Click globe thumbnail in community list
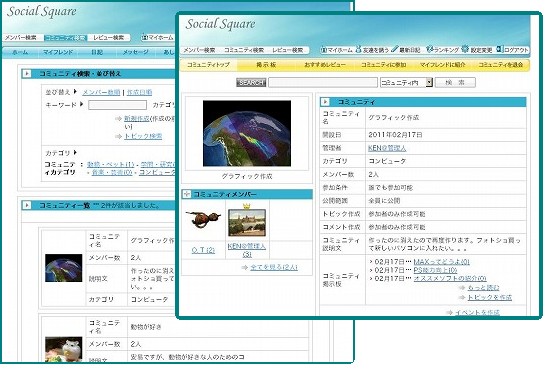 coord(64,268)
